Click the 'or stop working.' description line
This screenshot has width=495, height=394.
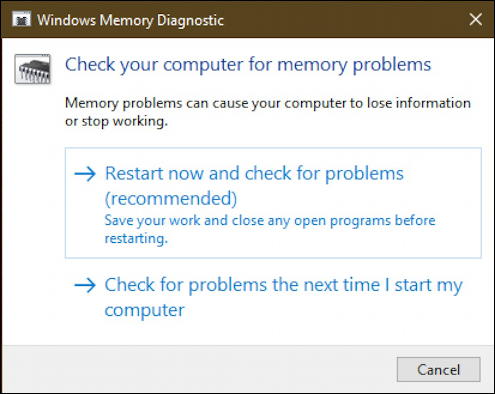click(116, 121)
